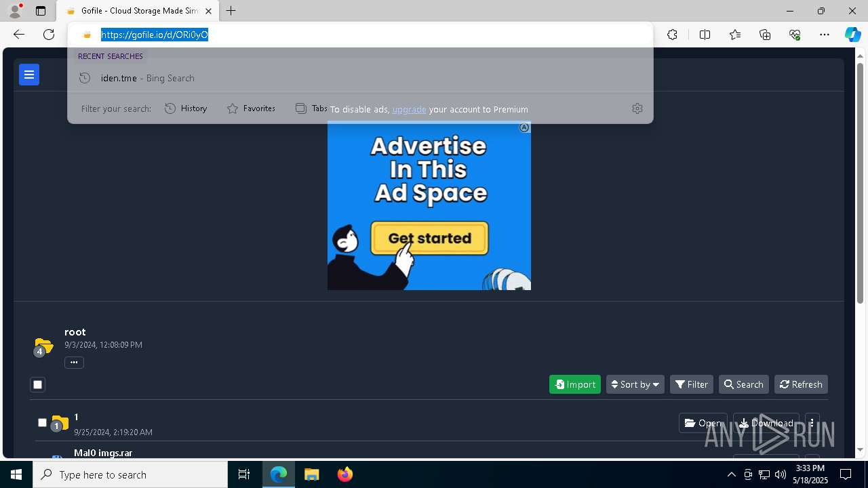Open more options for folder 1
This screenshot has width=868, height=488.
[x=812, y=423]
